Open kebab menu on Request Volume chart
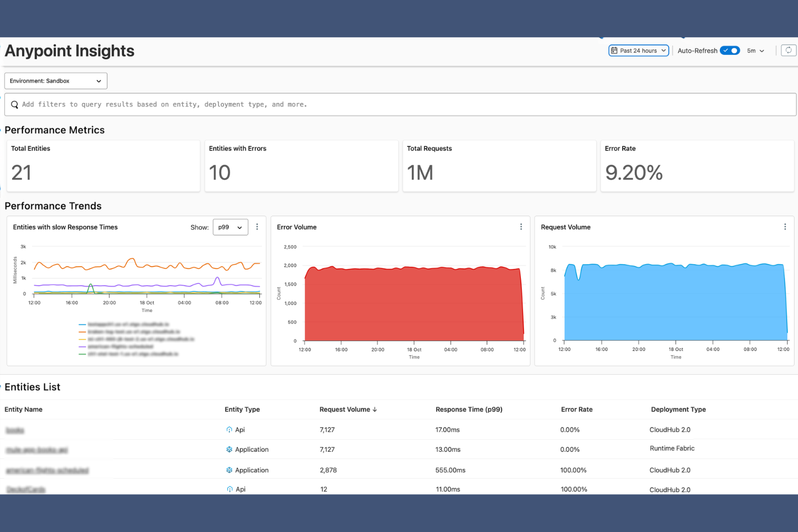 coord(785,227)
